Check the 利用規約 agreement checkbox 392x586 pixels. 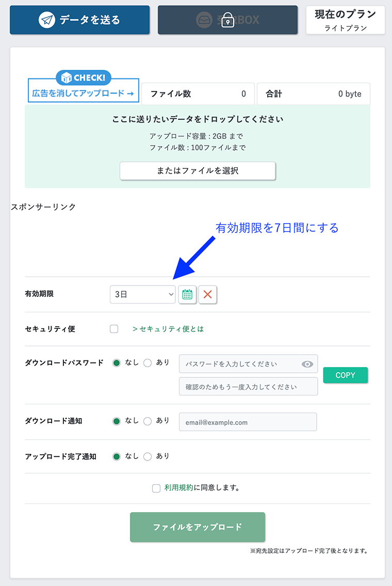pyautogui.click(x=156, y=488)
